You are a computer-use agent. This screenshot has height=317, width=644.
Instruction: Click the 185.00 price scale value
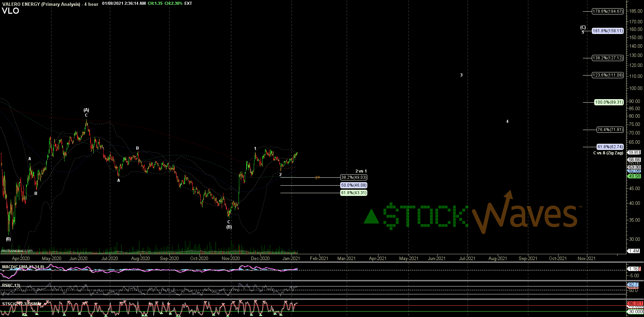[635, 11]
